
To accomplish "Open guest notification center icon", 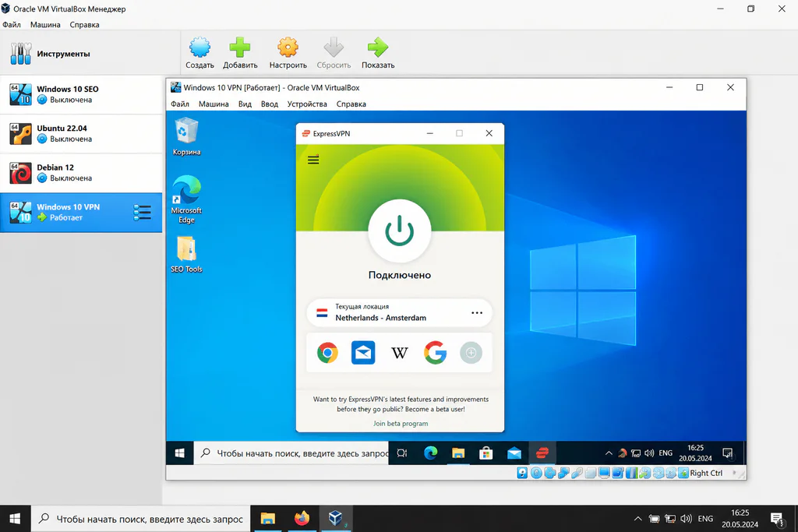I will [728, 453].
